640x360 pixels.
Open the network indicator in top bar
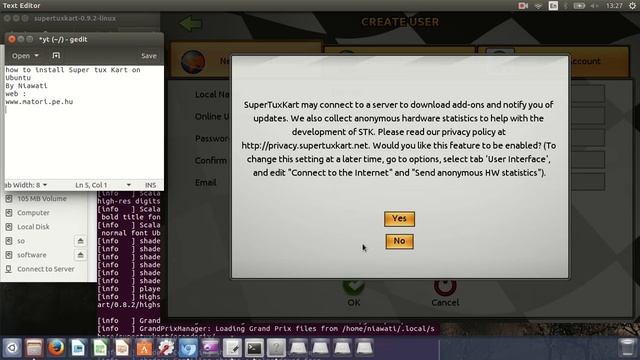point(538,6)
